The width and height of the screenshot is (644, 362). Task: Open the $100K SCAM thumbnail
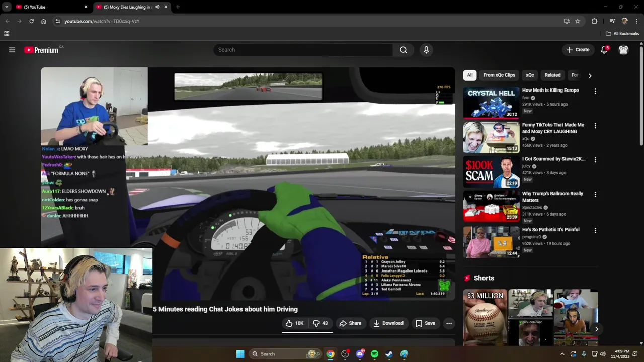pyautogui.click(x=491, y=171)
